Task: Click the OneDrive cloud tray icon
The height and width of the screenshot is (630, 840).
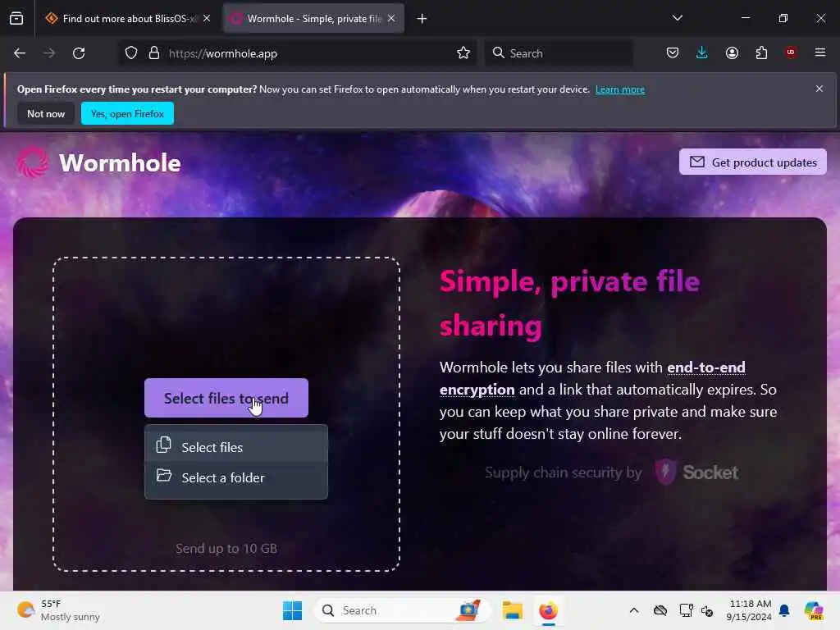Action: pyautogui.click(x=660, y=610)
